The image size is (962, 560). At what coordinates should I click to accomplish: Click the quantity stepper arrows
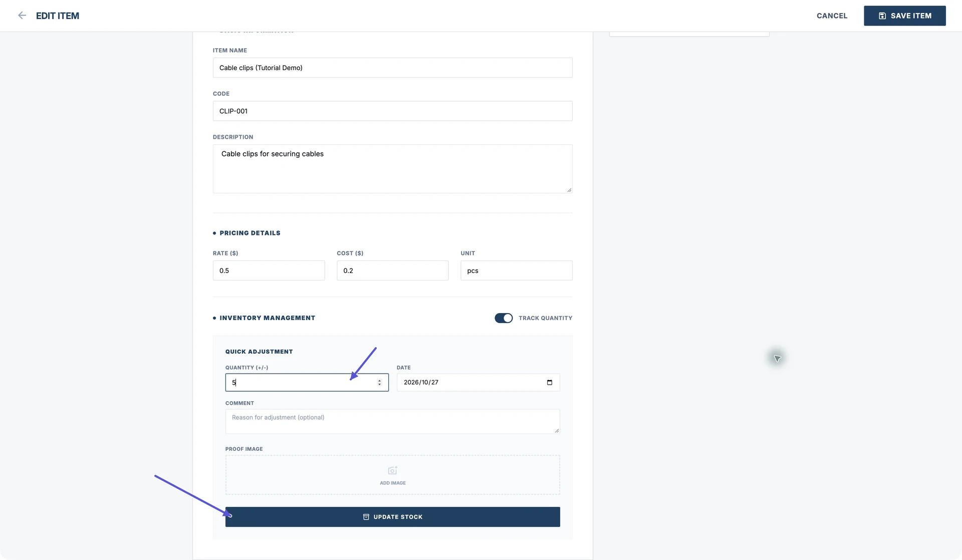click(379, 382)
